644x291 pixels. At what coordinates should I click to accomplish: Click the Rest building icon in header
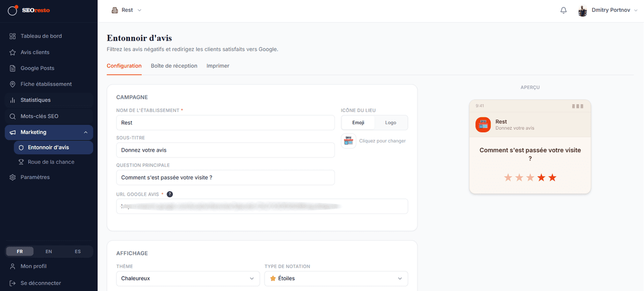pyautogui.click(x=114, y=10)
